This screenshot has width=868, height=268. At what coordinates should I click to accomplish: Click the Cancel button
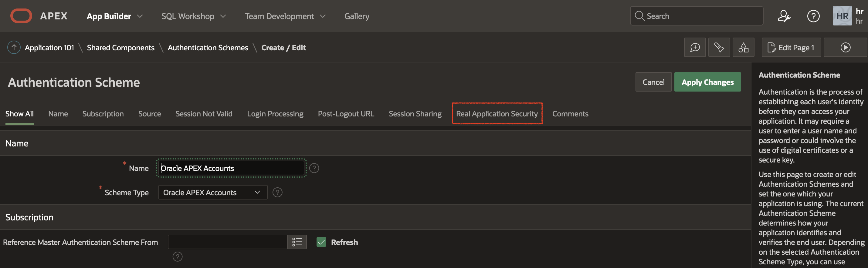(x=653, y=82)
